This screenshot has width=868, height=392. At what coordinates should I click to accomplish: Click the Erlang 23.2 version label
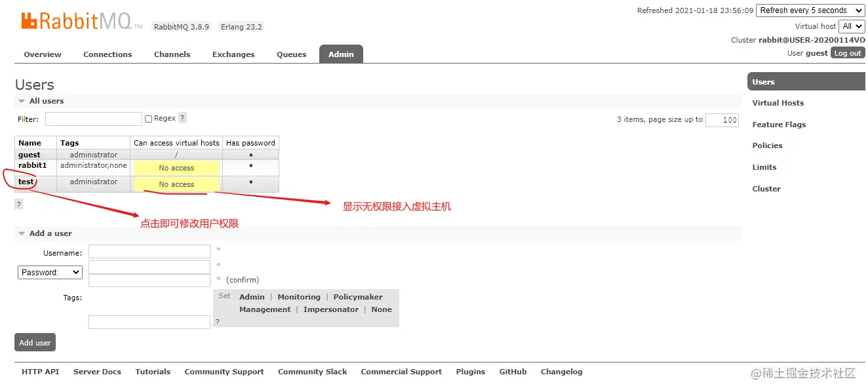point(241,27)
